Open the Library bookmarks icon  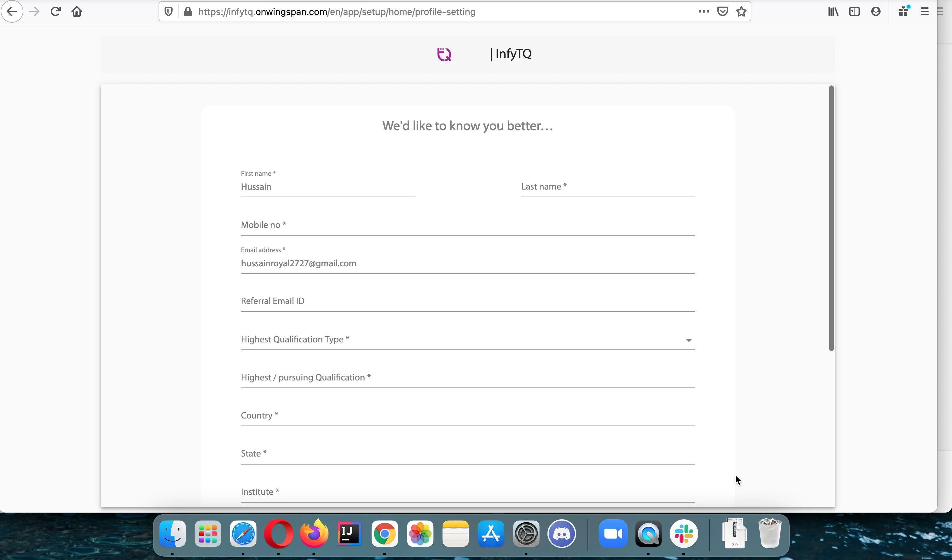(x=833, y=12)
